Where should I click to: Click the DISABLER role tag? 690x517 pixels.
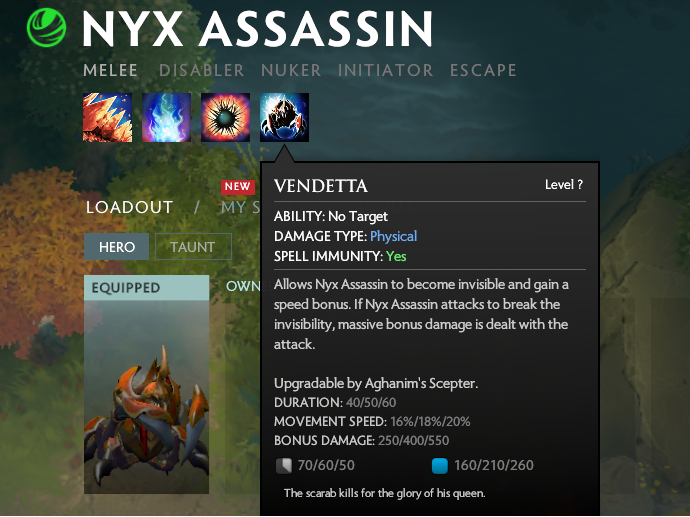pos(202,70)
